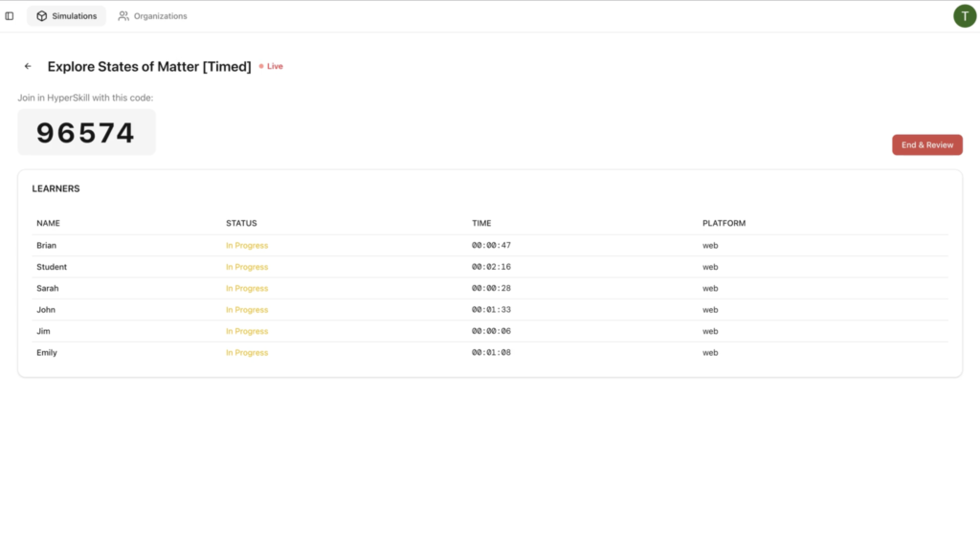This screenshot has height=550, width=980.
Task: Select Jim in the learners list
Action: click(43, 332)
